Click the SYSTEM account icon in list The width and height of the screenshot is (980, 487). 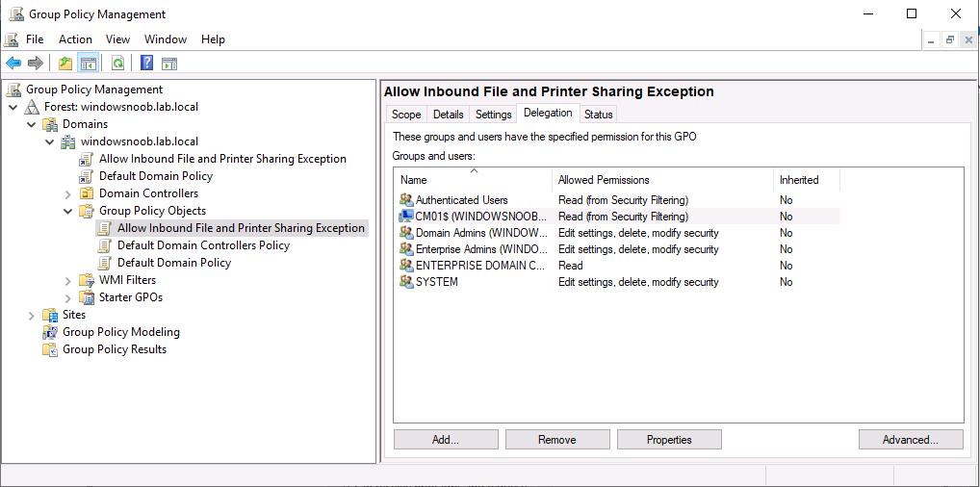coord(406,282)
